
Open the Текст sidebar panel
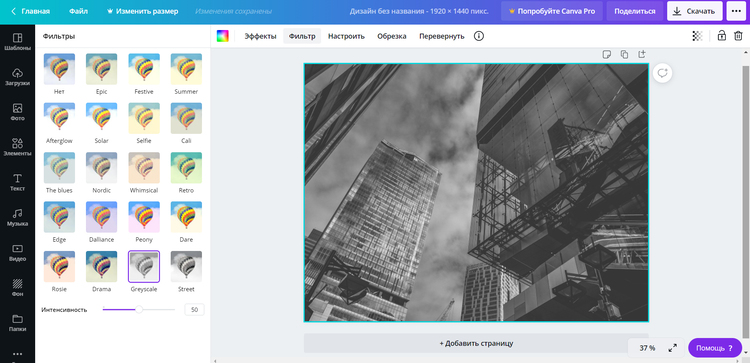pyautogui.click(x=17, y=182)
